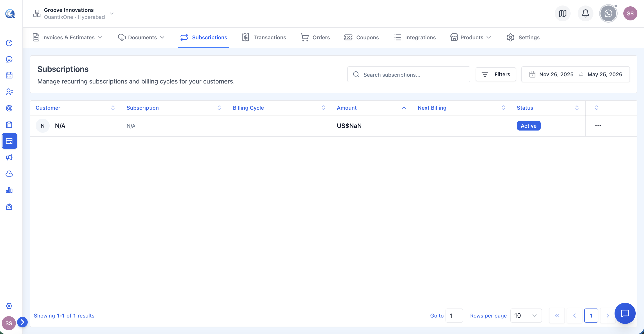Click the Showing 1-1 of 1 results text
Screen dimensions: 644x334
point(64,316)
